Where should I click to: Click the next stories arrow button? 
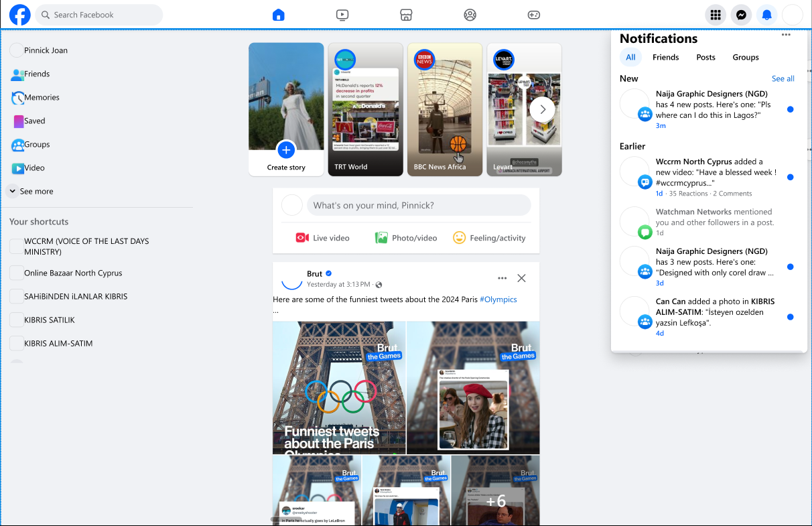[x=543, y=109]
